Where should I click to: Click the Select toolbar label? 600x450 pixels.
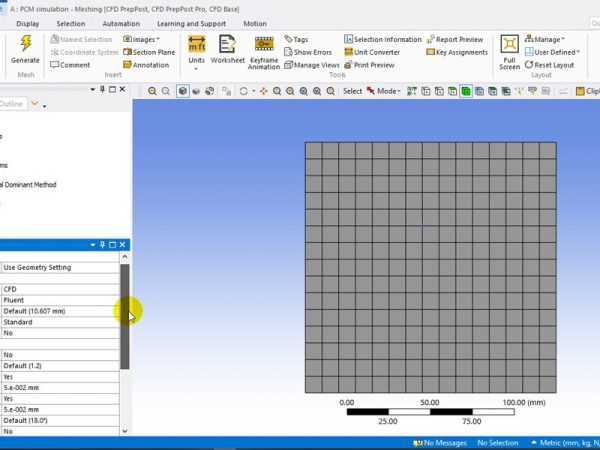click(352, 91)
